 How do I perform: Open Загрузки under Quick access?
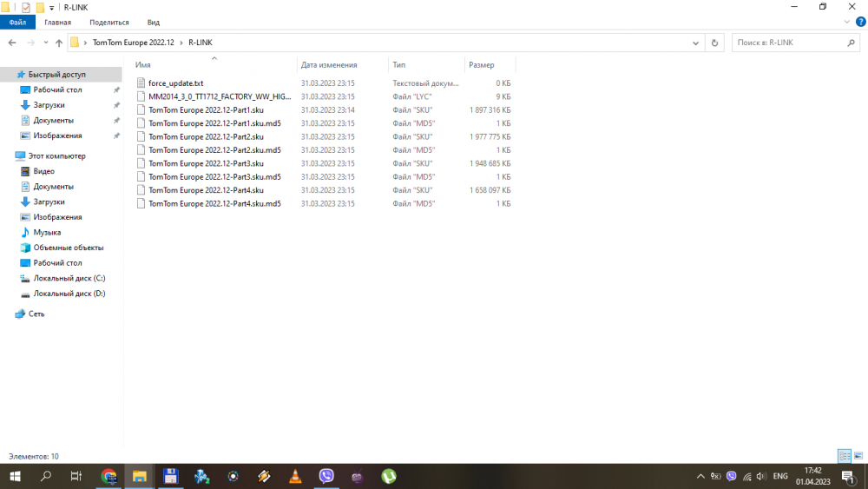click(x=49, y=105)
